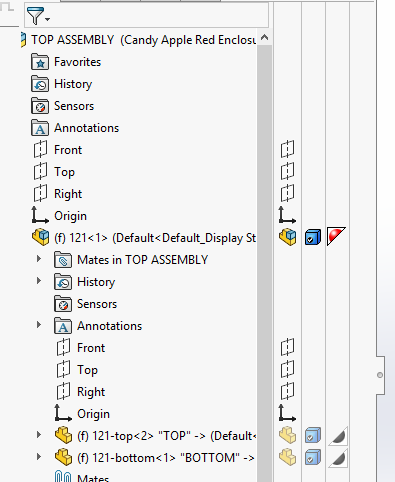Toggle hide/show for 121-top<2> part

(x=287, y=435)
